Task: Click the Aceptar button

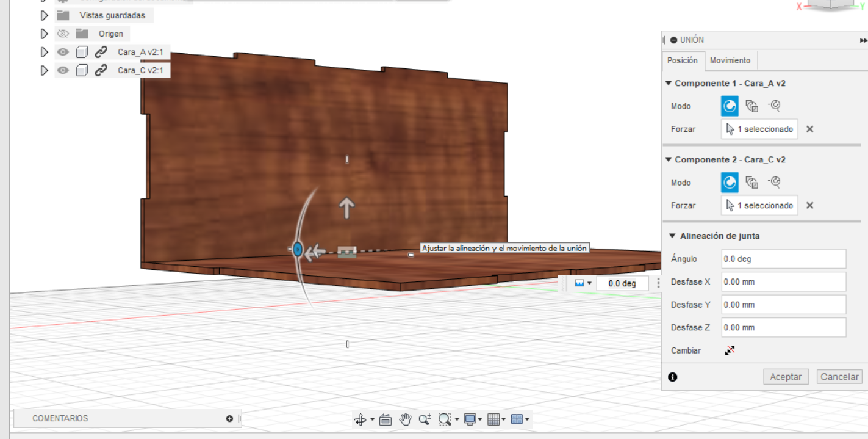Action: pyautogui.click(x=786, y=377)
